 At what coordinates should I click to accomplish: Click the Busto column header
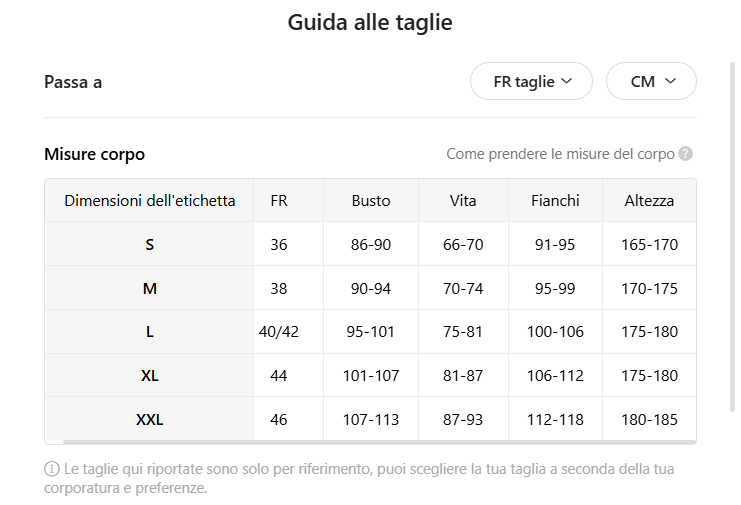coord(371,200)
